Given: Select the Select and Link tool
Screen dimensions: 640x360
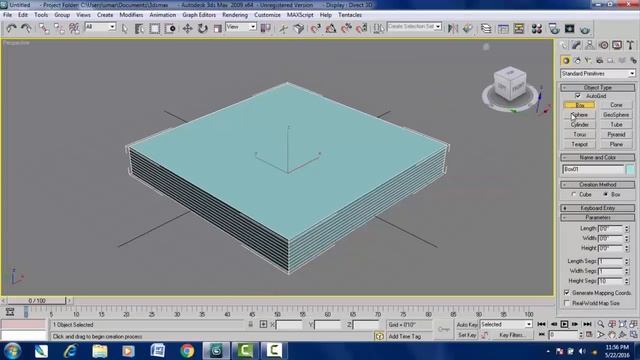Looking at the screenshot, I should point(44,28).
